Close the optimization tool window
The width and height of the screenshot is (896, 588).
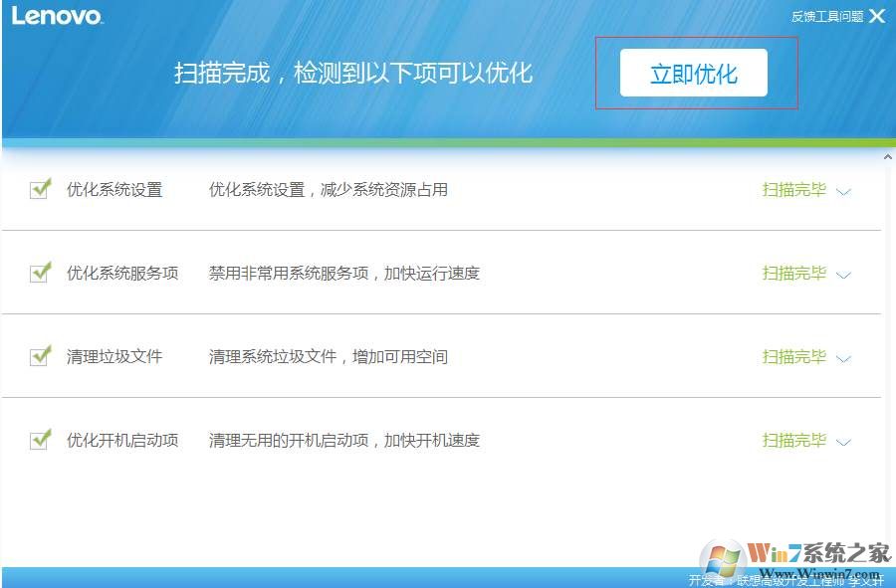coord(876,16)
